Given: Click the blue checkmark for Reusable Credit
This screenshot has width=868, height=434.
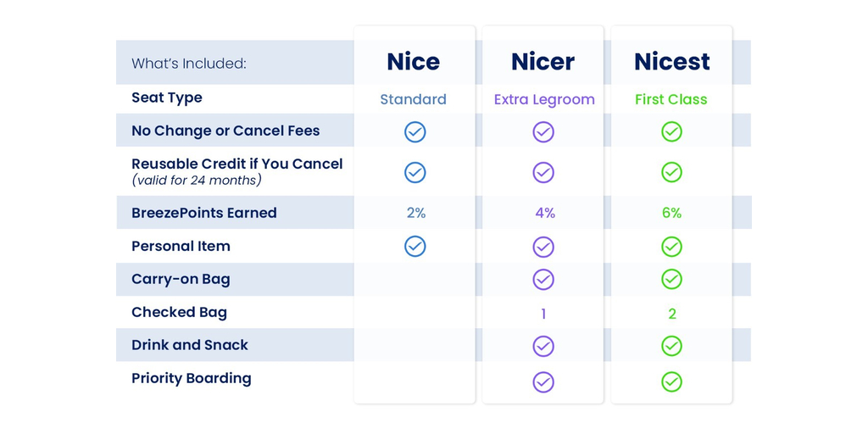Looking at the screenshot, I should tap(415, 172).
